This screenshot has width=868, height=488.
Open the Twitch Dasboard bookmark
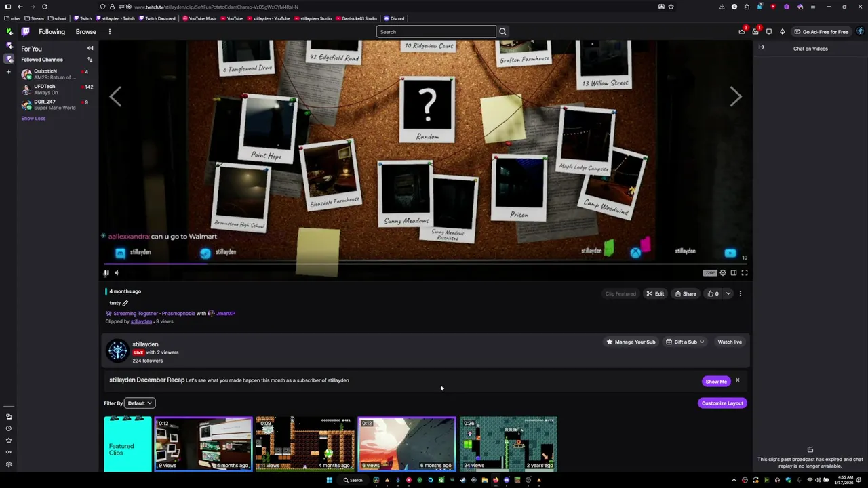point(157,18)
